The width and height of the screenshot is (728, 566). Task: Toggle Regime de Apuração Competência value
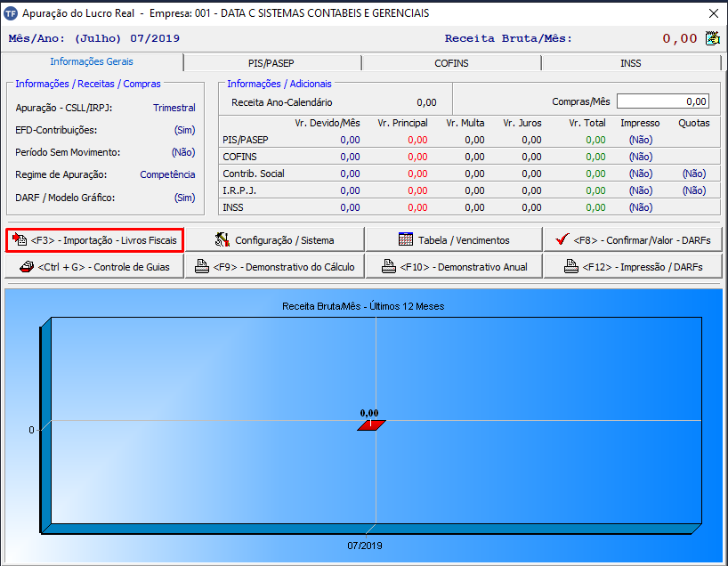click(167, 174)
